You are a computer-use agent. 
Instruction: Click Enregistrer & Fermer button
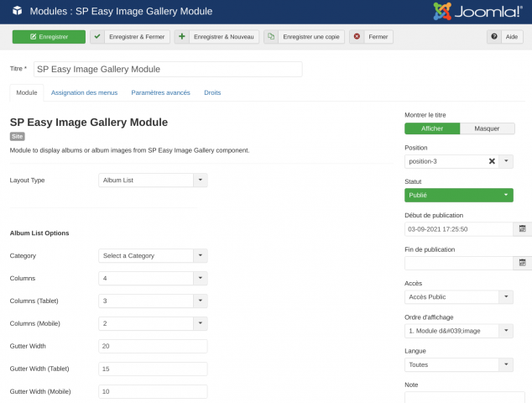130,37
